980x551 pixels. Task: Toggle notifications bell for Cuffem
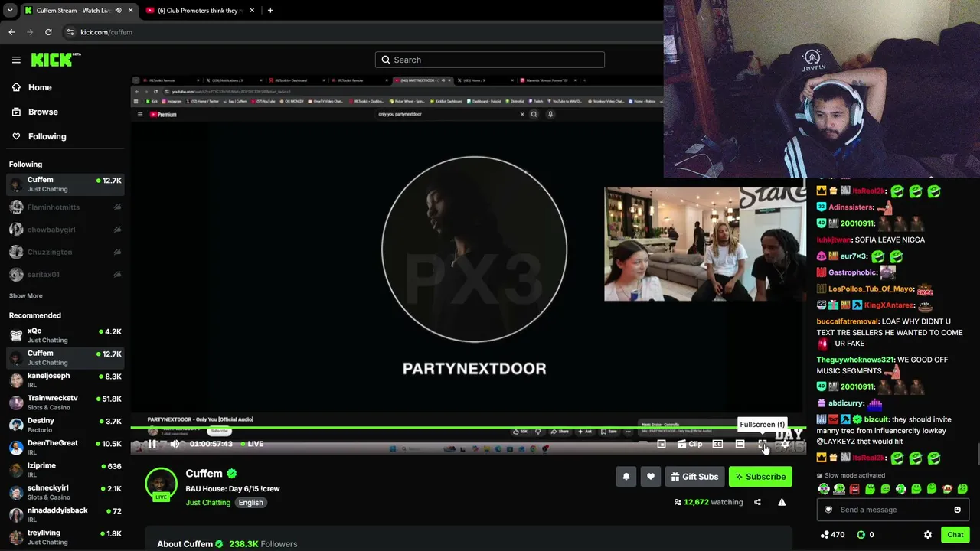(x=626, y=477)
